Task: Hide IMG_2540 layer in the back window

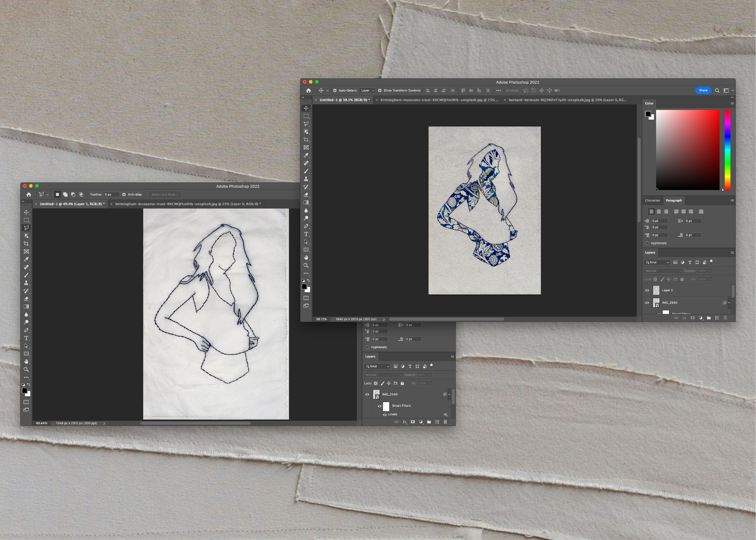Action: (x=367, y=394)
